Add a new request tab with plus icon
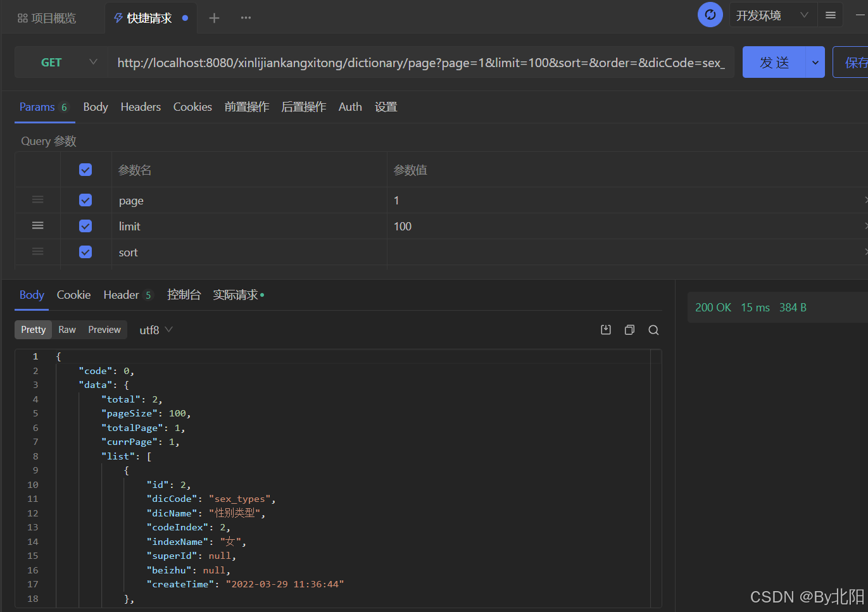Viewport: 868px width, 612px height. (214, 18)
